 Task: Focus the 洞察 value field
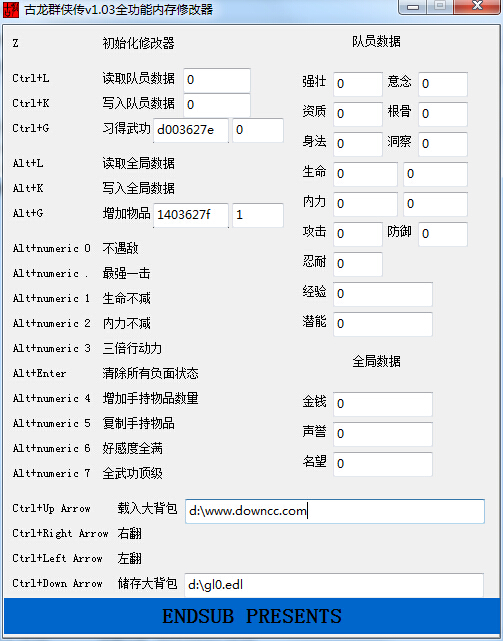443,144
